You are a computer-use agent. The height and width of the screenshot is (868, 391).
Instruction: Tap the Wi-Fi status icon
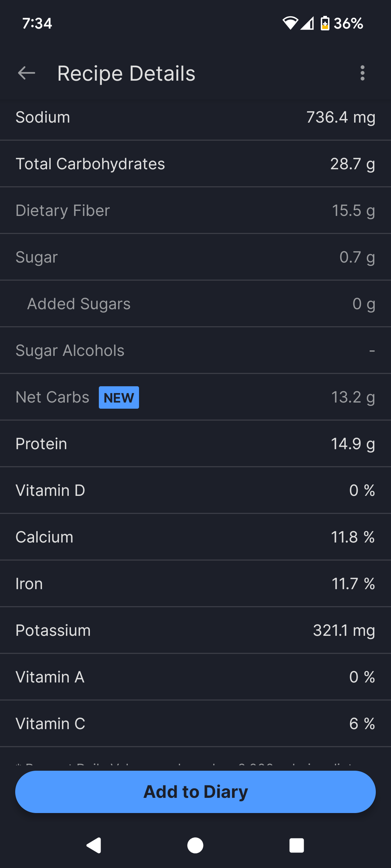pos(290,24)
